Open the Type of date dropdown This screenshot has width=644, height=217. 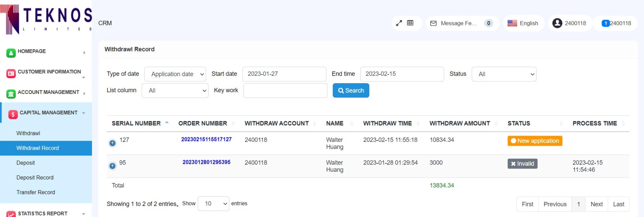pyautogui.click(x=175, y=74)
